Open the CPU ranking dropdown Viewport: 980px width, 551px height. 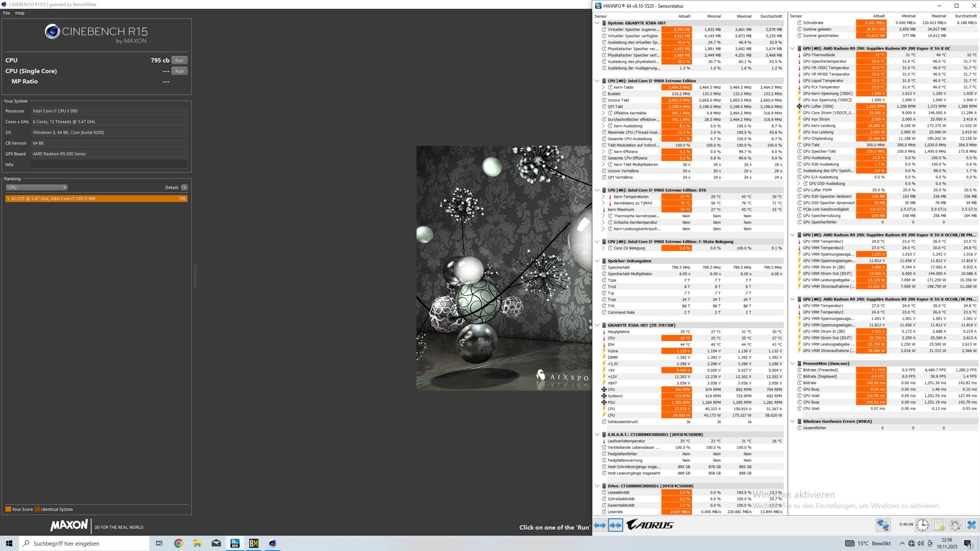pos(36,187)
